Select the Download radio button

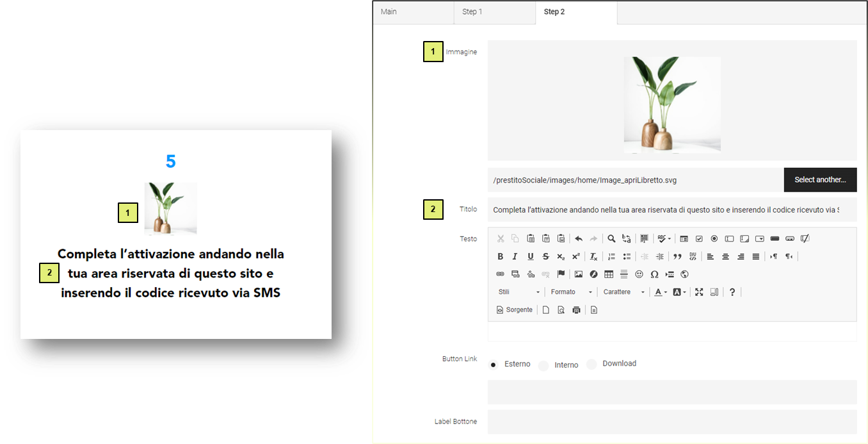point(591,364)
